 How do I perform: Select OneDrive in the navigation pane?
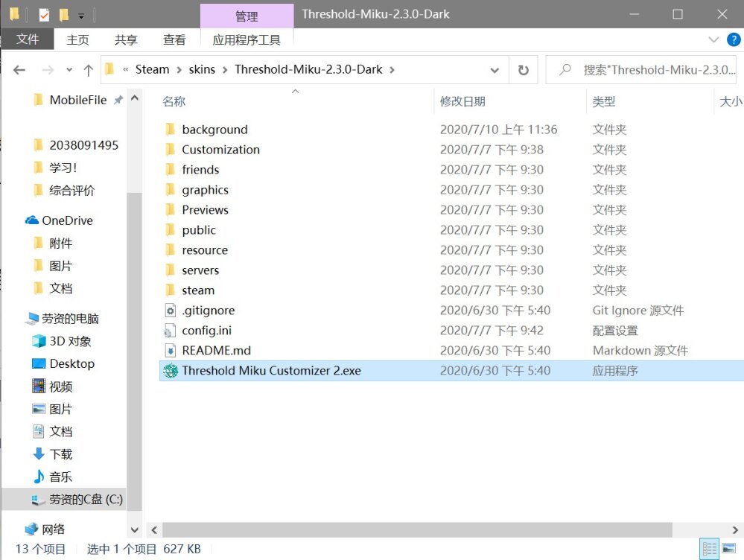pos(67,220)
